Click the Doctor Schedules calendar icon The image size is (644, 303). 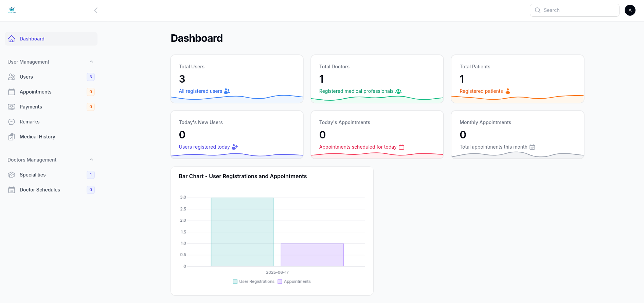(12, 190)
